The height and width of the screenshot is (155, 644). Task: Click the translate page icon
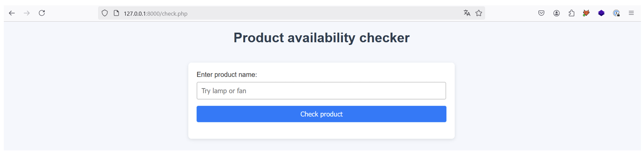pos(467,13)
